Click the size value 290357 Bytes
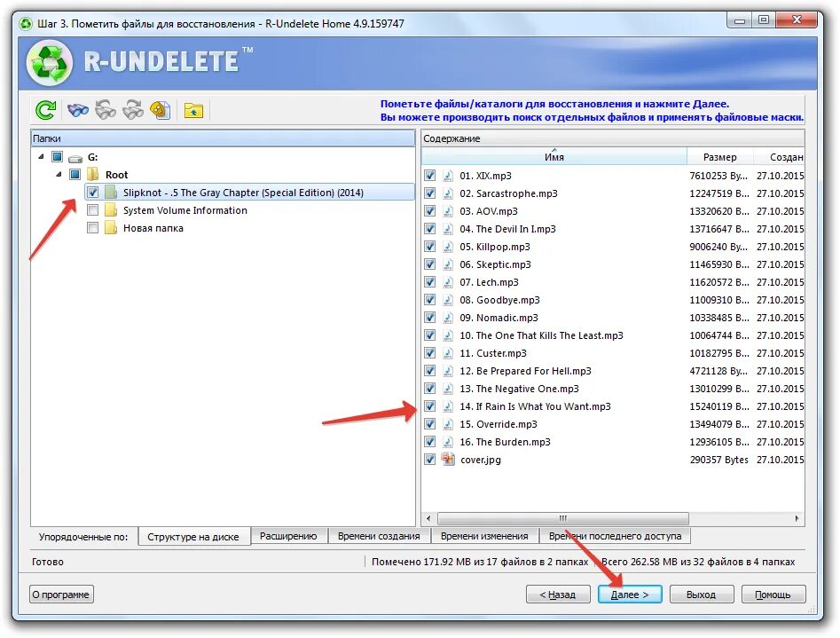Screen dimensions: 840x638 (x=719, y=460)
